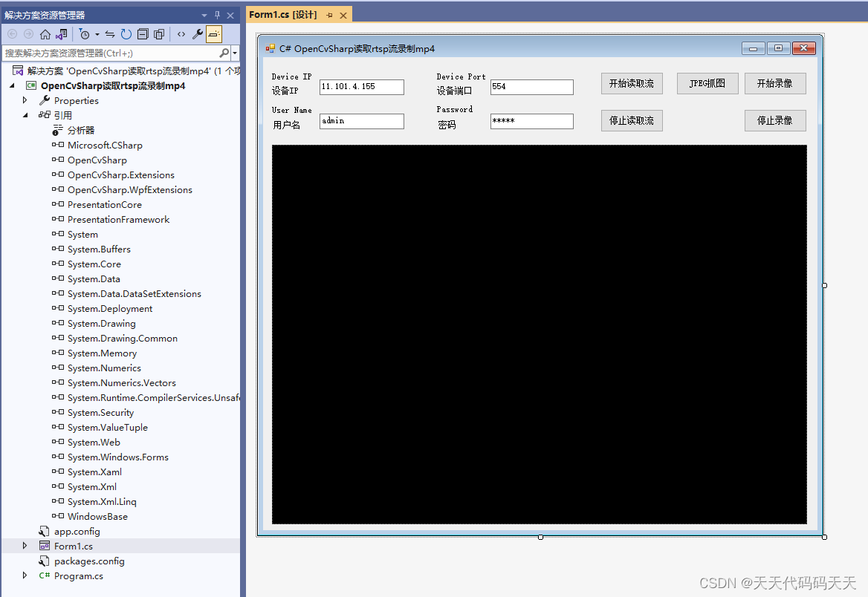The height and width of the screenshot is (597, 868).
Task: Select OpenCvSharp.Extensions reference
Action: [120, 174]
